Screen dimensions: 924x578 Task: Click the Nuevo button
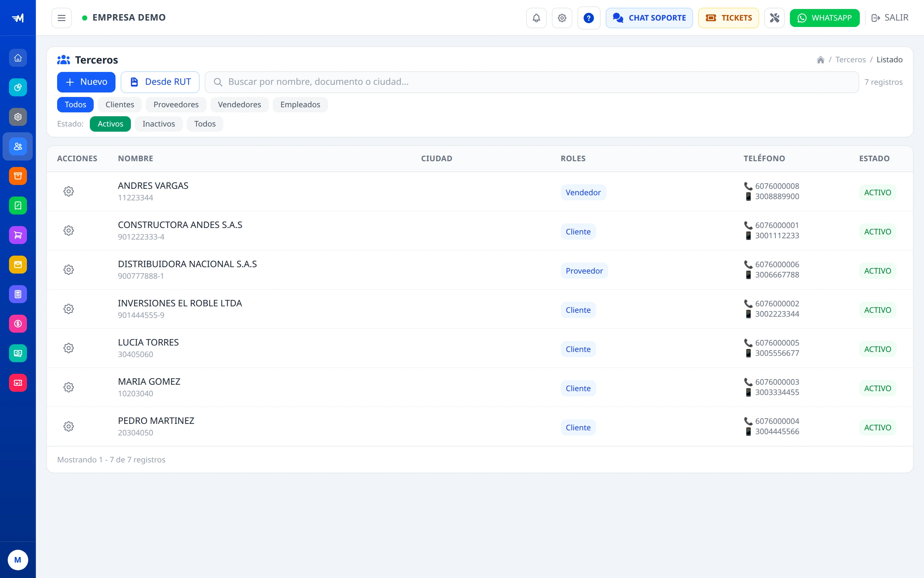[x=86, y=82]
